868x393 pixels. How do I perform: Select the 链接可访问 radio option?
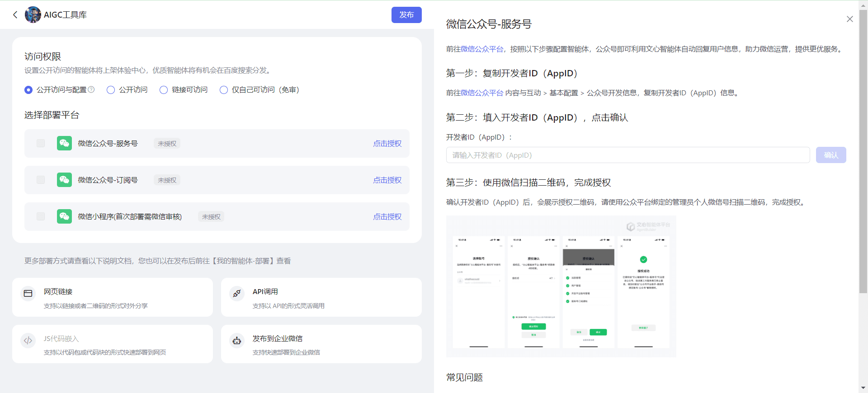(x=164, y=90)
